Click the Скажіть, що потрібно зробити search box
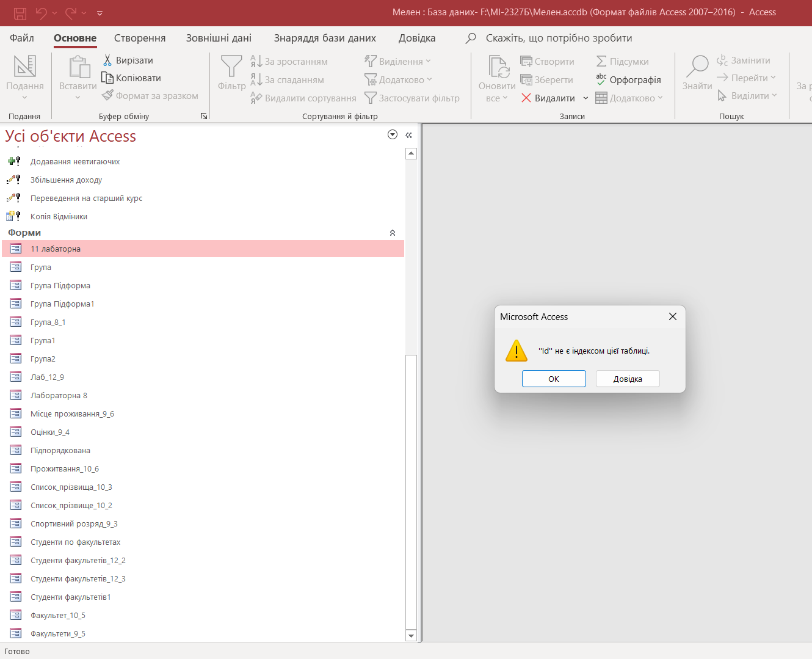 click(559, 38)
